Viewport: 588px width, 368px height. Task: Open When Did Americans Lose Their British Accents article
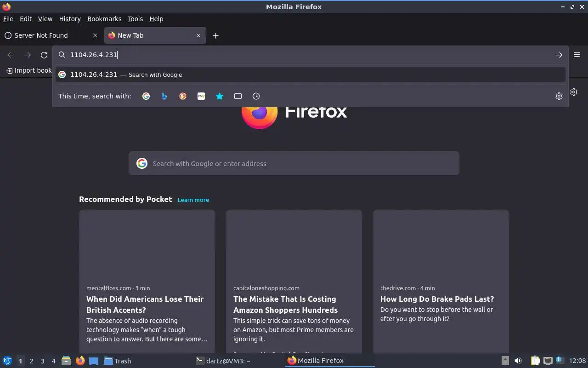click(x=145, y=305)
